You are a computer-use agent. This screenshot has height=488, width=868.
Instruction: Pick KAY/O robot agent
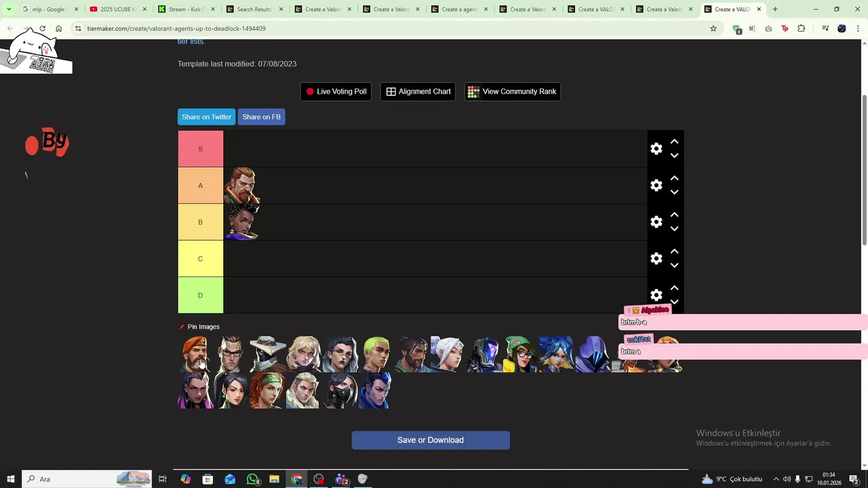(484, 354)
